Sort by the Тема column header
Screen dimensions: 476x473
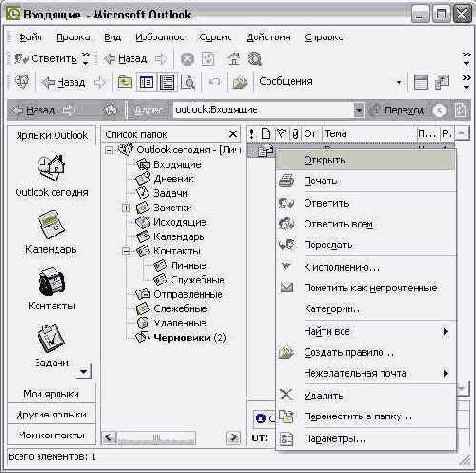click(x=369, y=134)
